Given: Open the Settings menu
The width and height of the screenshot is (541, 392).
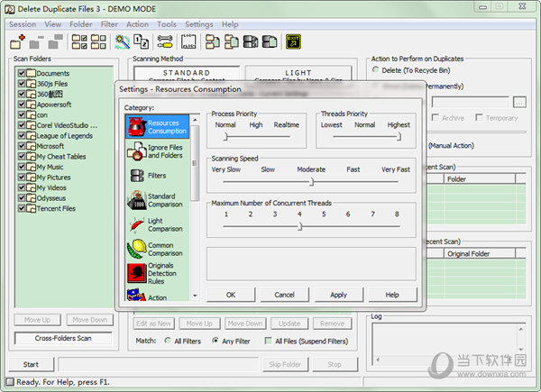Looking at the screenshot, I should point(199,24).
